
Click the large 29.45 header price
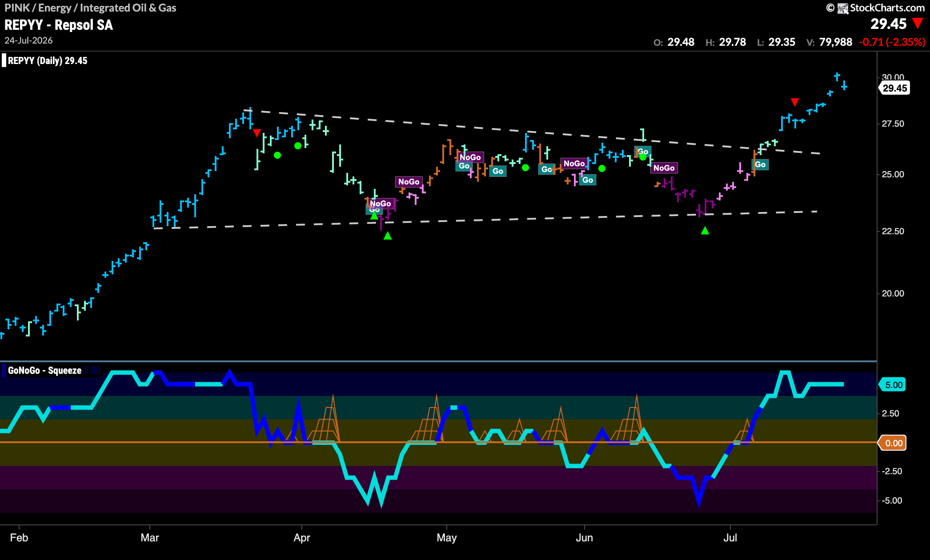pos(888,24)
